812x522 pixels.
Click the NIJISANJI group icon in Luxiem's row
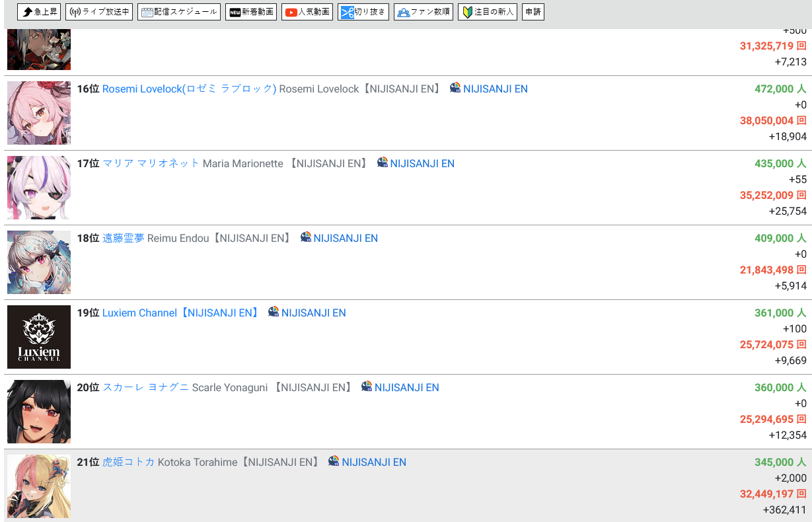274,312
